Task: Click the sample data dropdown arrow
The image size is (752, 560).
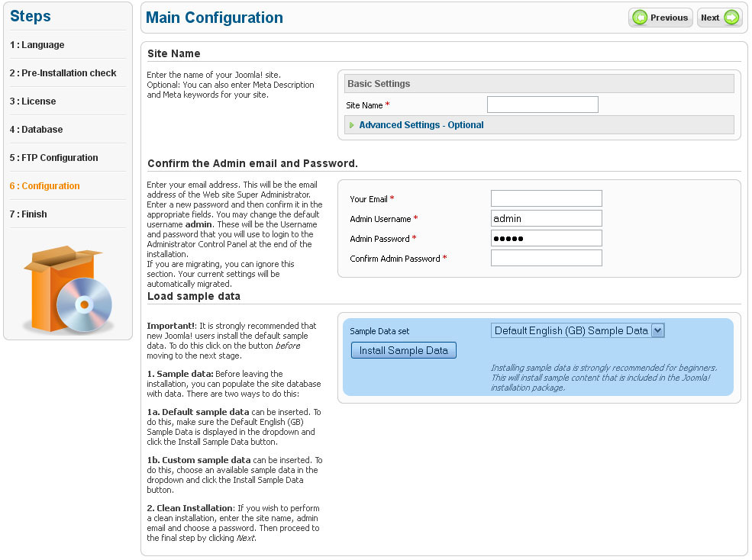Action: (x=658, y=330)
